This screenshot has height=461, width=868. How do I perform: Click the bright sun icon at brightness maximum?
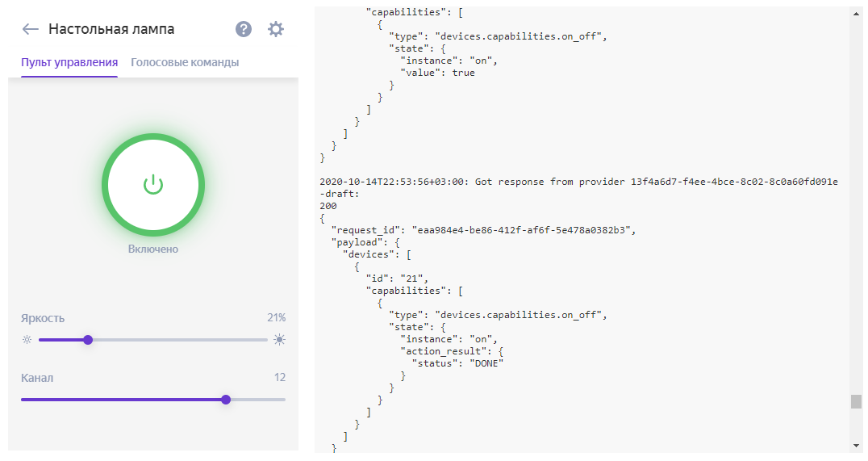pos(279,340)
